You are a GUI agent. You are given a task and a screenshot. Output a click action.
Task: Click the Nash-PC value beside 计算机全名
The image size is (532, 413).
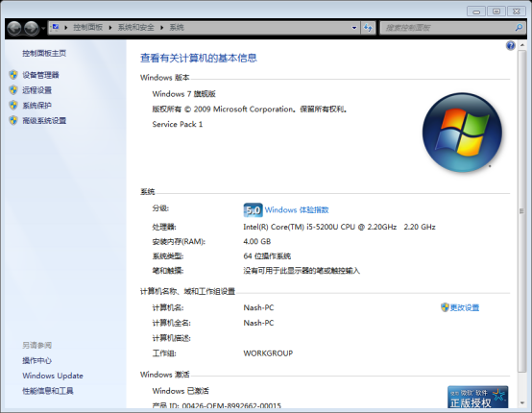[x=258, y=323]
